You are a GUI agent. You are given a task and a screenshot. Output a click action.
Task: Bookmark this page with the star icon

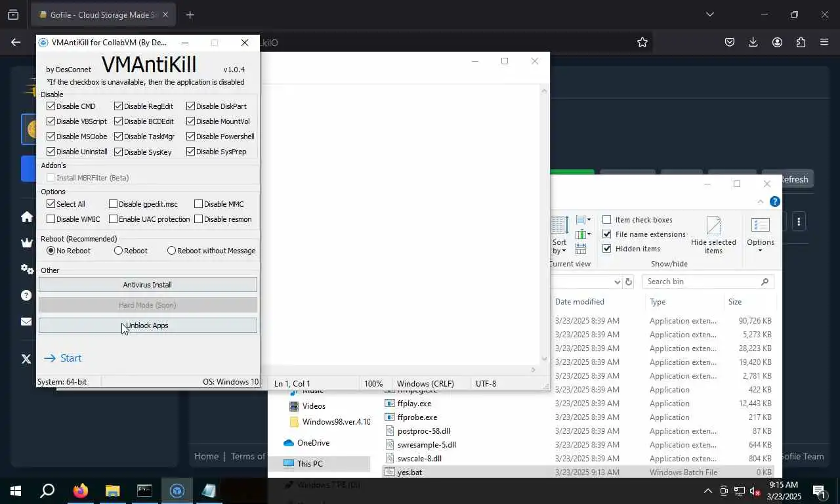click(642, 42)
